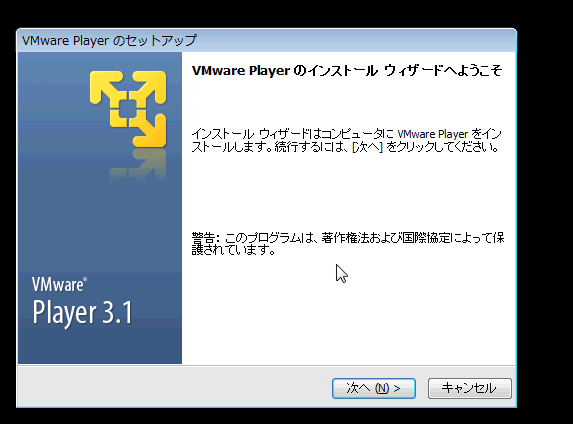Select the logo's upper-right pointing yellow arrow
Screen dimensions: 573x424
[151, 87]
